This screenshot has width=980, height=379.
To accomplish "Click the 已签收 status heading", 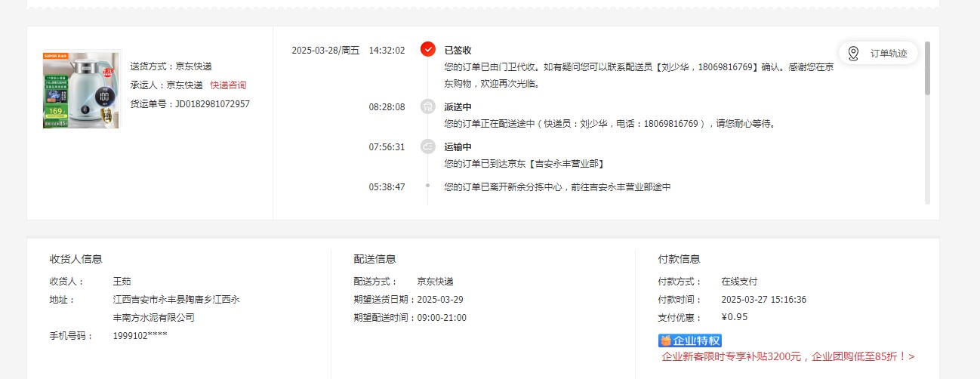I will click(x=458, y=51).
